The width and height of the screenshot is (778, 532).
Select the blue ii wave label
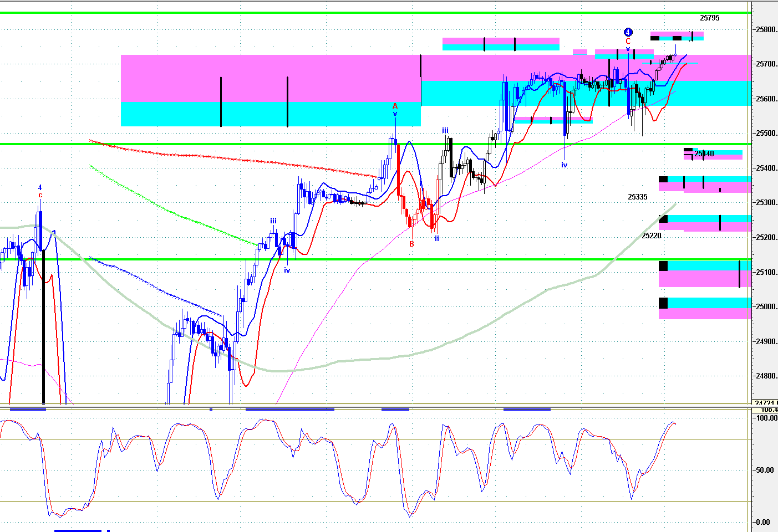(437, 238)
